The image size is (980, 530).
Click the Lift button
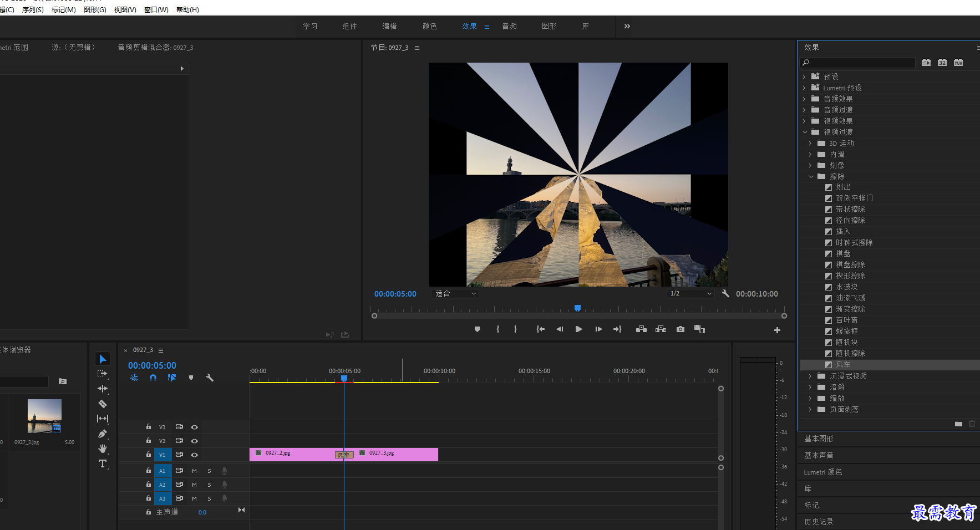(641, 329)
